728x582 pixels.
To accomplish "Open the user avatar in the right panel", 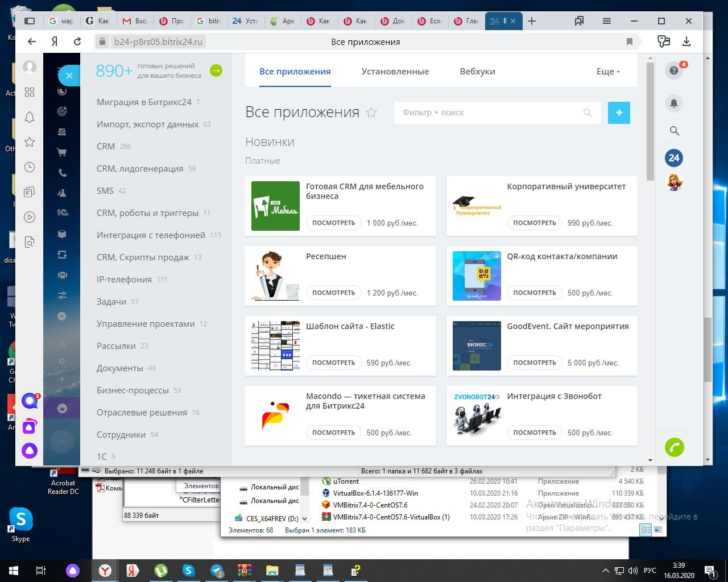I will (674, 182).
